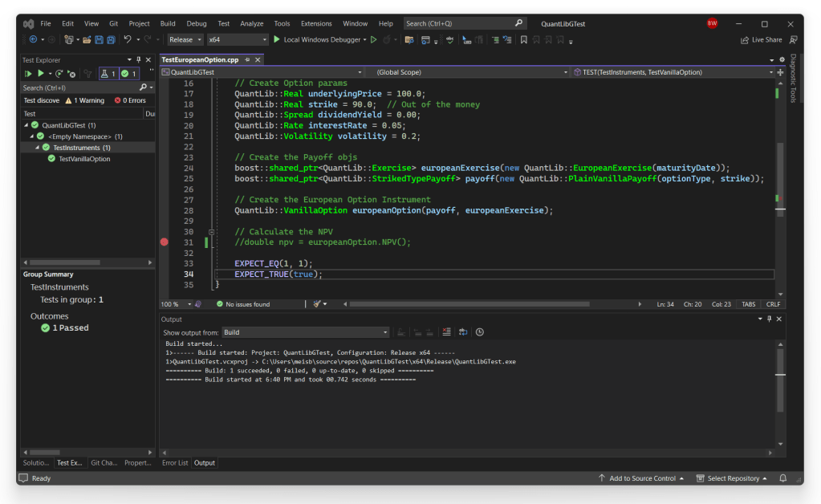Image resolution: width=821 pixels, height=504 pixels.
Task: Toggle auto-hide pin on Test Explorer panel
Action: 139,59
